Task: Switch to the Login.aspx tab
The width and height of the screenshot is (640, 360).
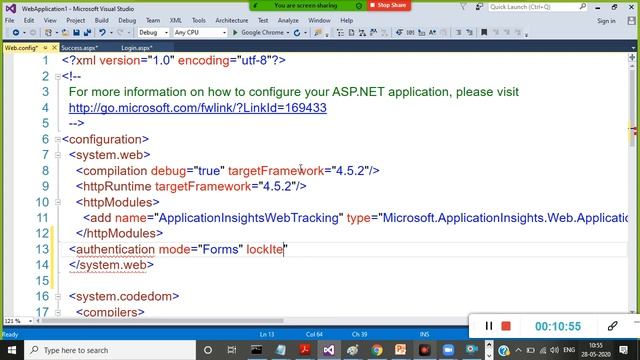Action: [137, 48]
